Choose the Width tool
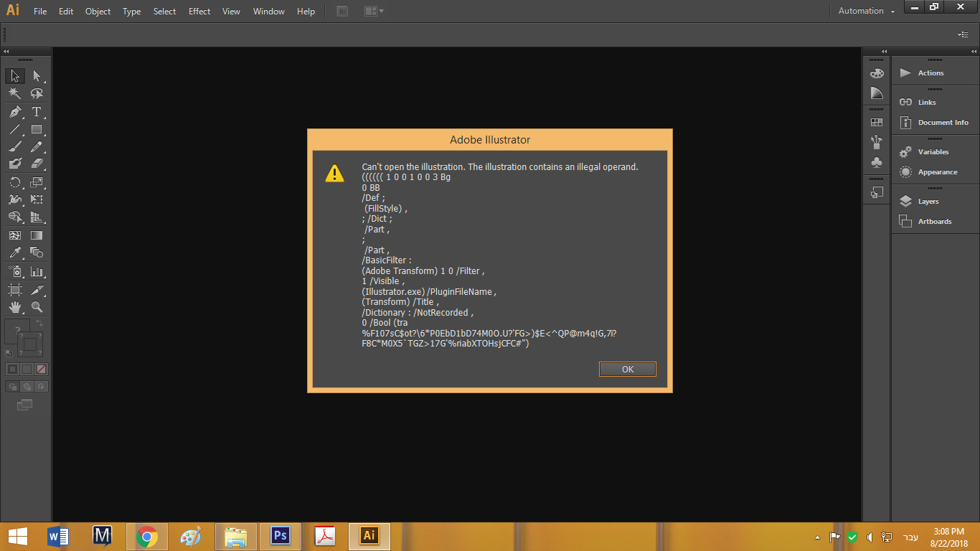Image resolution: width=980 pixels, height=551 pixels. tap(15, 199)
